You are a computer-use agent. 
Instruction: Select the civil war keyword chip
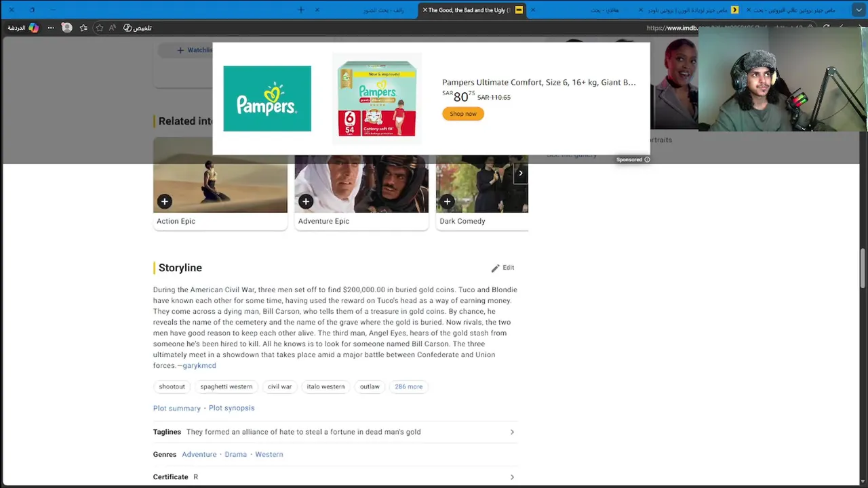click(x=279, y=386)
